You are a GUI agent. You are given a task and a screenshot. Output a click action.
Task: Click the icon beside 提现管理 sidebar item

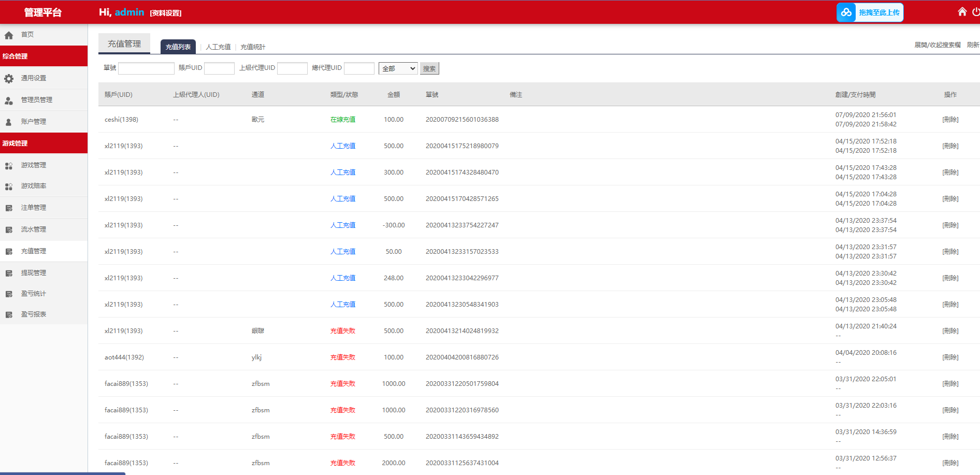pos(9,274)
